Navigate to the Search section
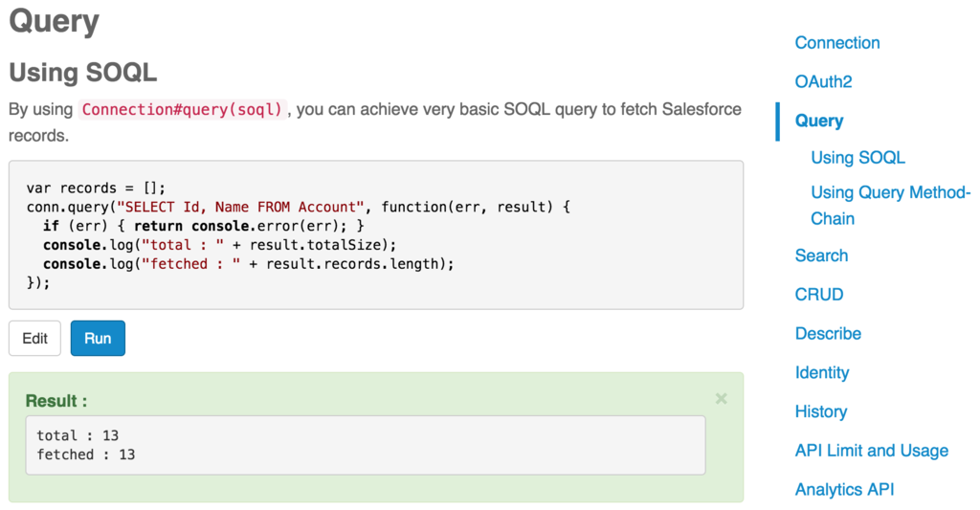This screenshot has height=510, width=980. point(821,255)
